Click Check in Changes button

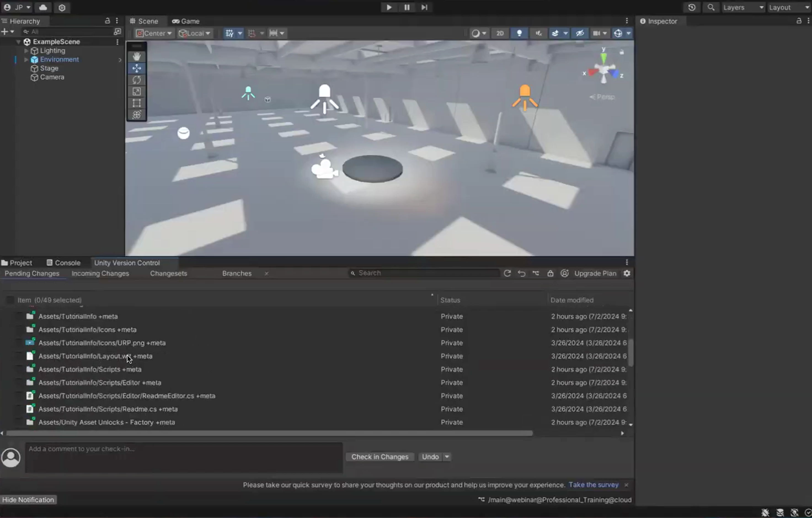380,456
